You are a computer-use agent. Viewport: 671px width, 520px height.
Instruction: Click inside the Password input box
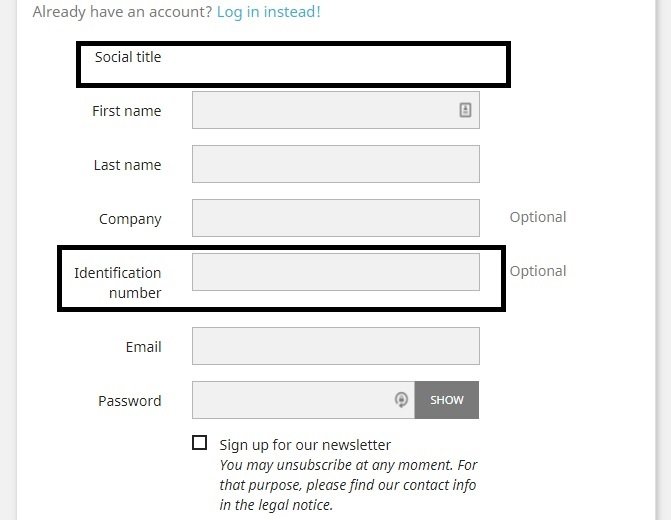295,400
